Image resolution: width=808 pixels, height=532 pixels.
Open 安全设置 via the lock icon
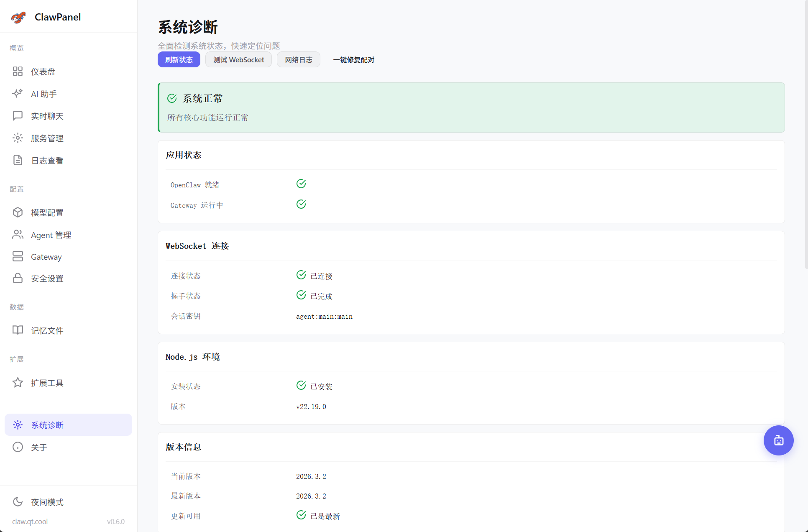point(18,278)
